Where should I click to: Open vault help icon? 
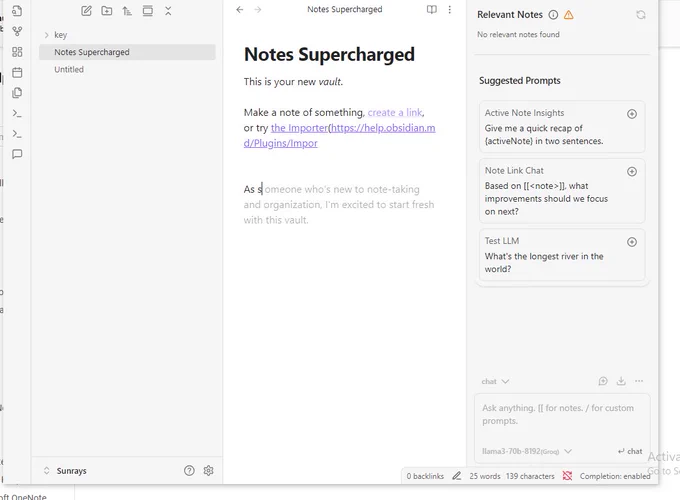click(189, 471)
